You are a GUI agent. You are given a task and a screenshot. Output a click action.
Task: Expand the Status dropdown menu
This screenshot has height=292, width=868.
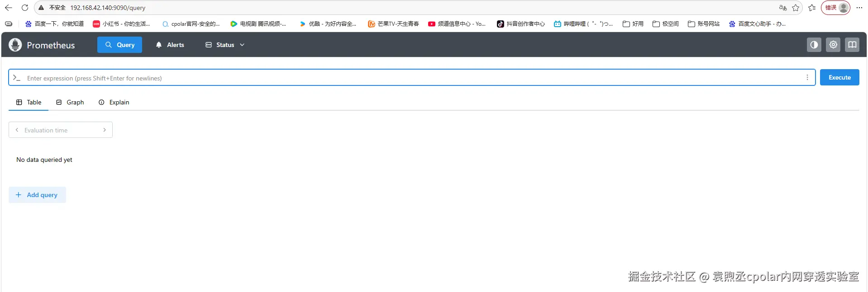[x=225, y=45]
